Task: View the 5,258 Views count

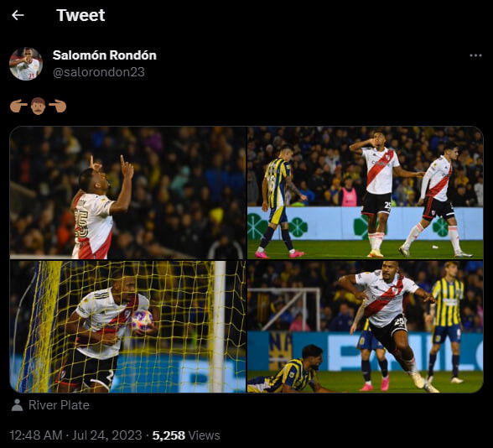Action: tap(186, 435)
